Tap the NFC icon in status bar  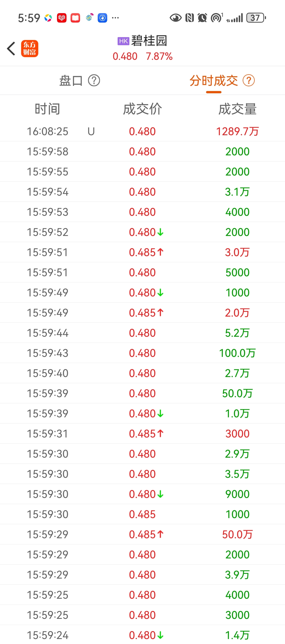pyautogui.click(x=190, y=18)
